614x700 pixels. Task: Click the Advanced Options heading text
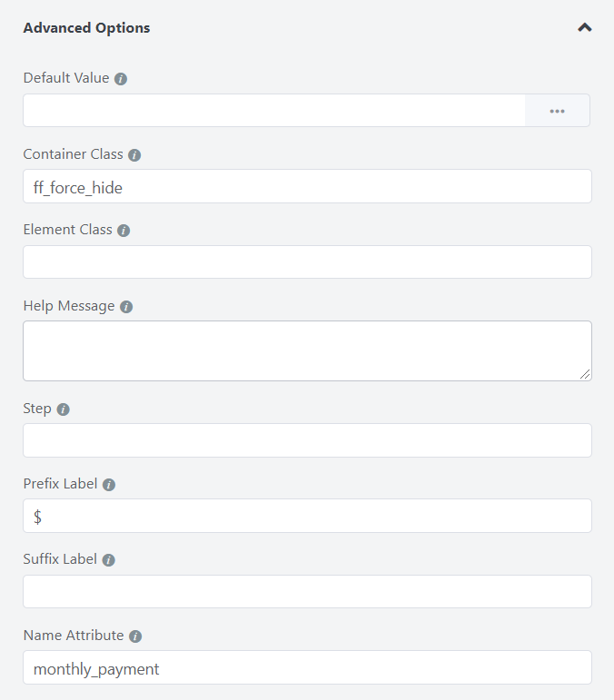pyautogui.click(x=86, y=27)
